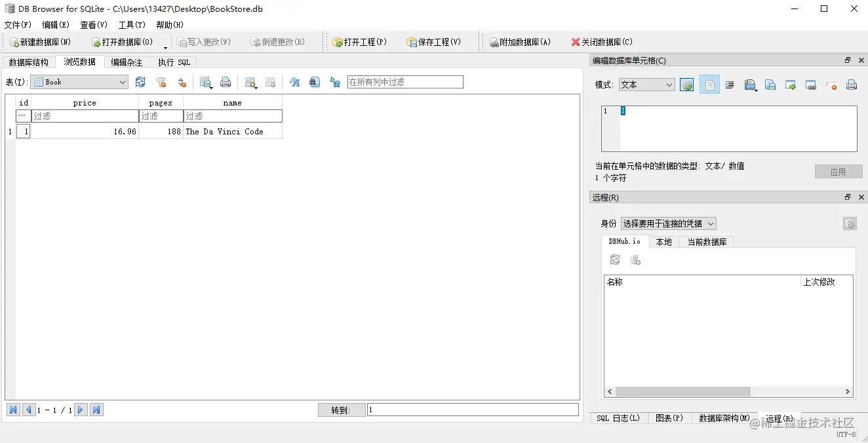Clear all filters icon

161,82
